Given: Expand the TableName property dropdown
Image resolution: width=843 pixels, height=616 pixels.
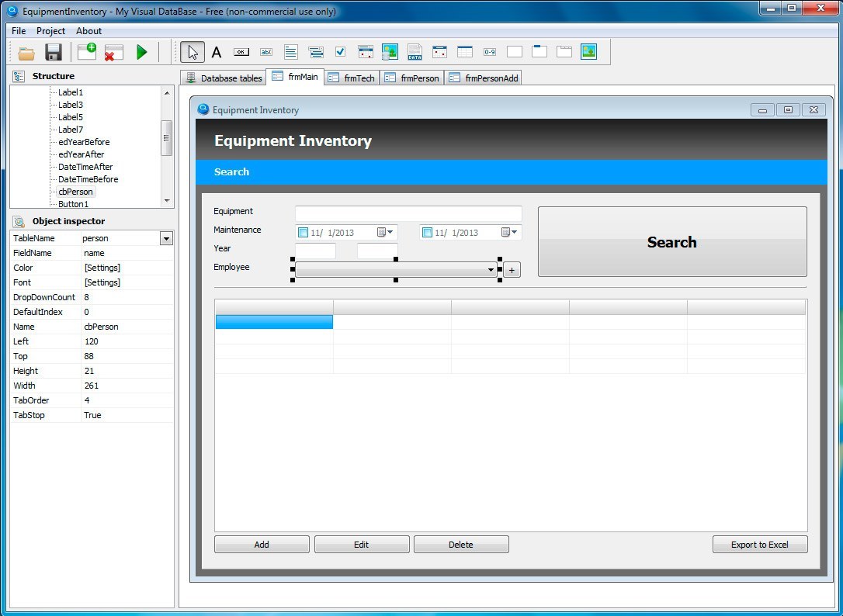Looking at the screenshot, I should (x=166, y=239).
